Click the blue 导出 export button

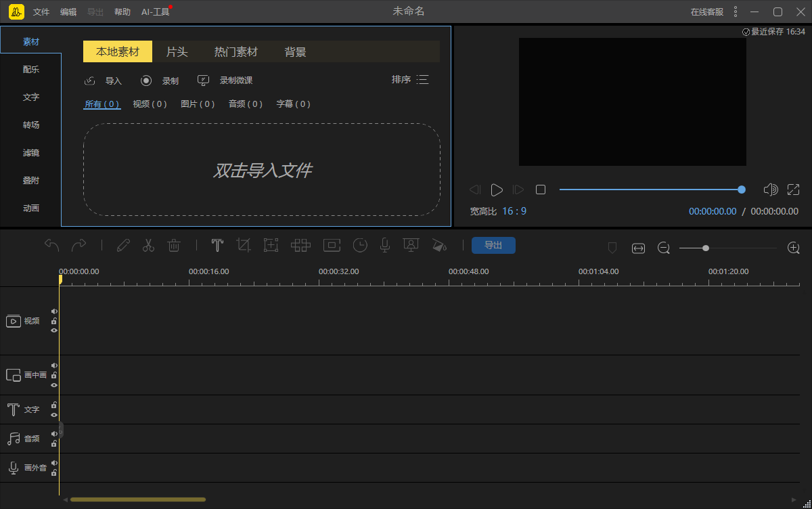(493, 245)
